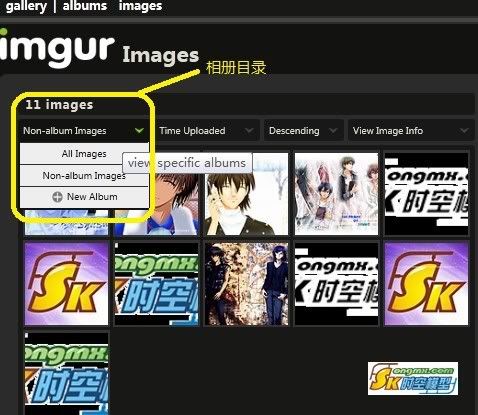Click the plus icon beside New Album
The width and height of the screenshot is (478, 415).
click(x=57, y=197)
